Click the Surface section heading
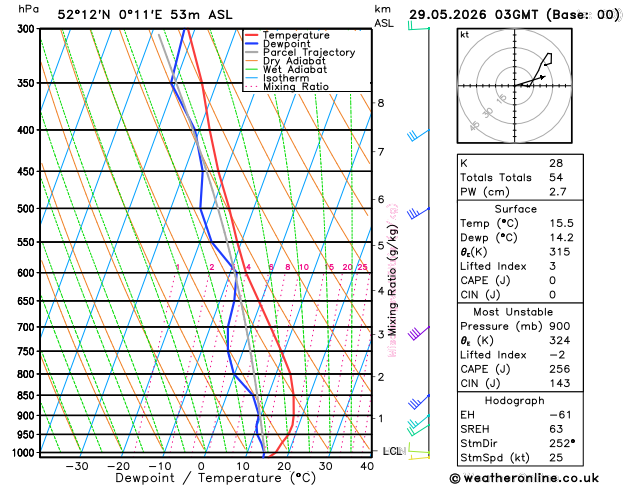This screenshot has width=629, height=486. (x=515, y=209)
